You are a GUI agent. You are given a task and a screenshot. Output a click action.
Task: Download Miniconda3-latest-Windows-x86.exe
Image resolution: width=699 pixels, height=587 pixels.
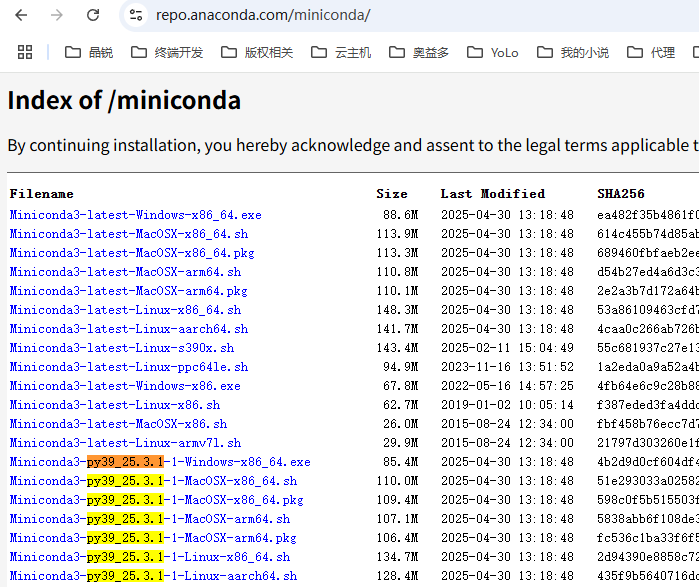tap(125, 386)
